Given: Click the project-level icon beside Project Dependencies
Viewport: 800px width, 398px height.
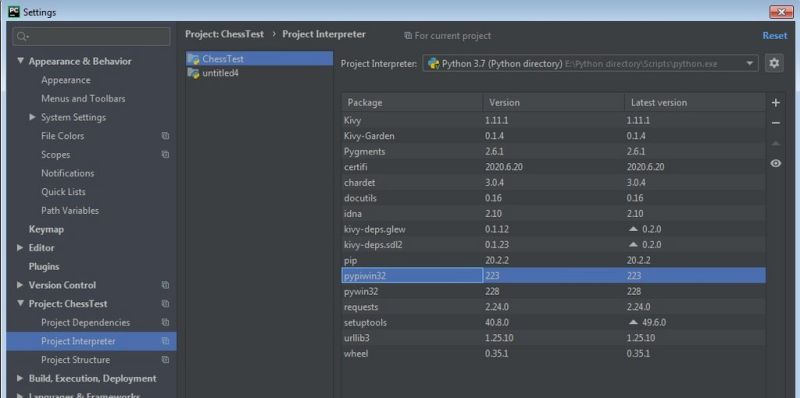Looking at the screenshot, I should click(165, 322).
